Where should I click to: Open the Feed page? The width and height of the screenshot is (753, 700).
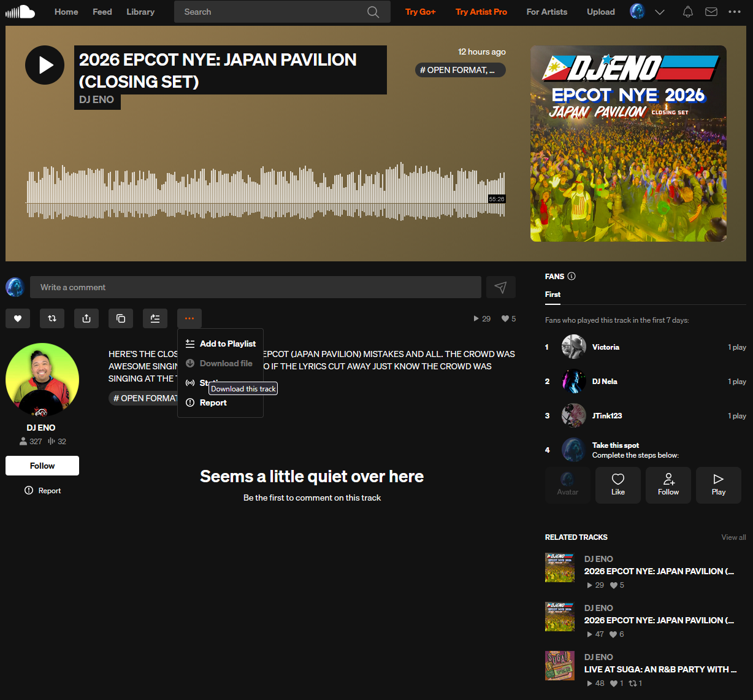point(102,12)
